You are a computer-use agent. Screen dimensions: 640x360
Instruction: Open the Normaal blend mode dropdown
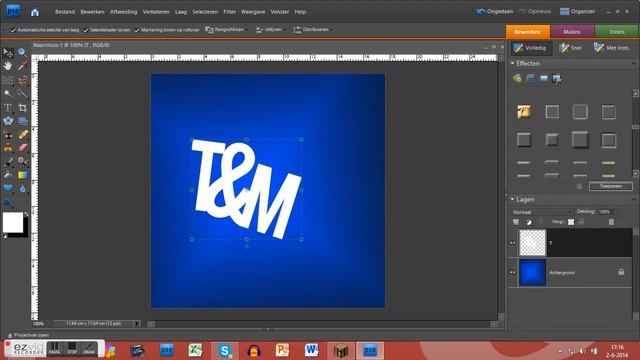pos(542,212)
